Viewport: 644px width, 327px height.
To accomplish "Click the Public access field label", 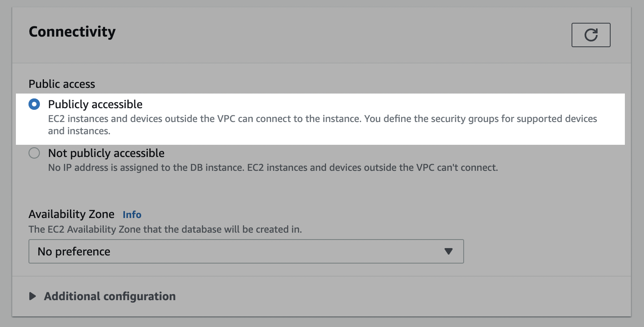I will coord(62,84).
